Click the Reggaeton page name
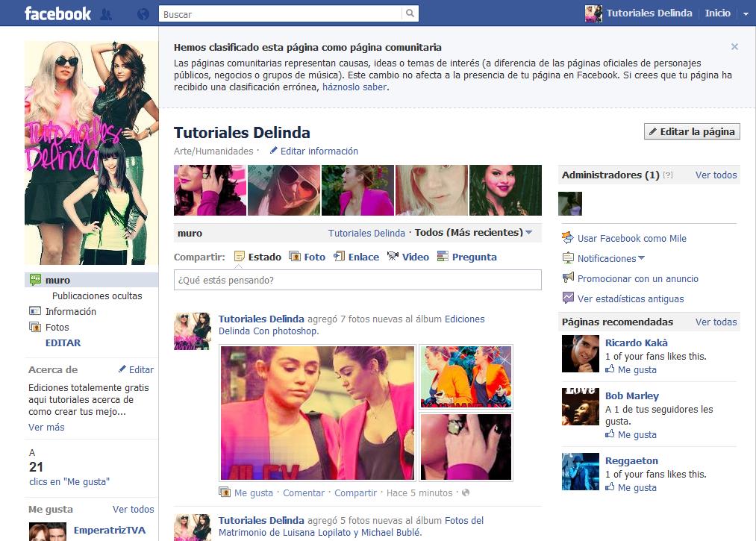756x541 pixels. [631, 460]
